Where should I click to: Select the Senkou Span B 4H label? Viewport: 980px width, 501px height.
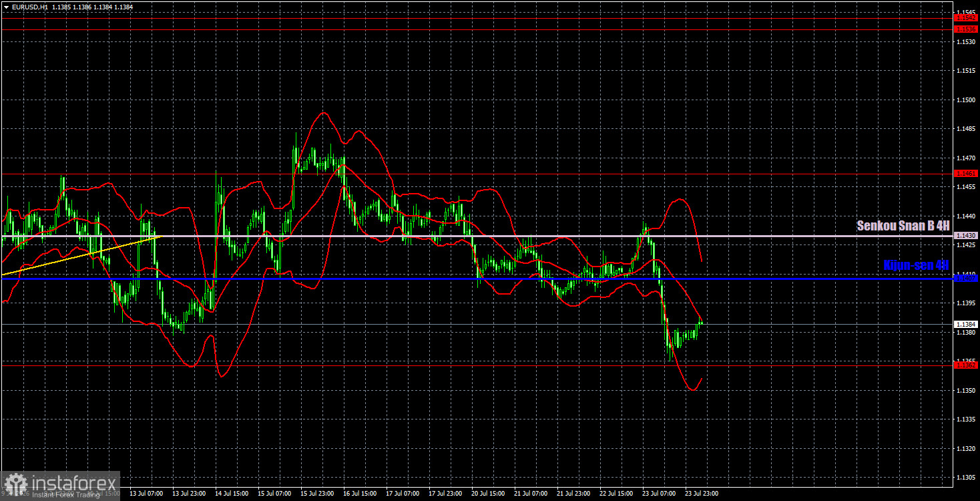903,226
